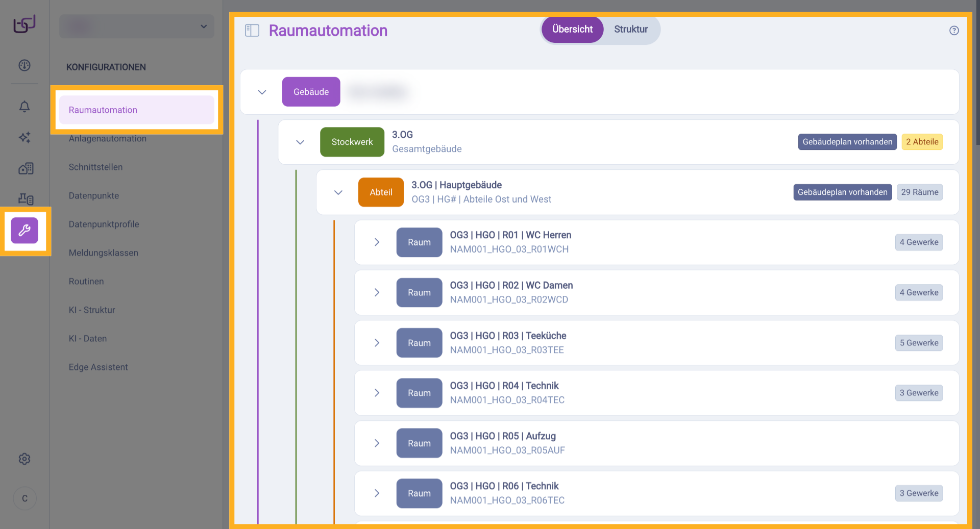Open Anlagenautomation in the configuration menu
This screenshot has height=529, width=980.
pos(108,139)
